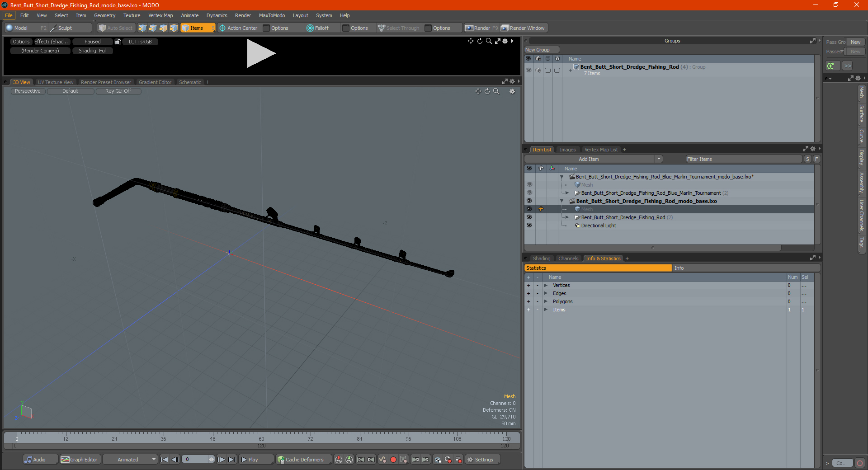
Task: Switch to Schematic tab
Action: pyautogui.click(x=190, y=82)
